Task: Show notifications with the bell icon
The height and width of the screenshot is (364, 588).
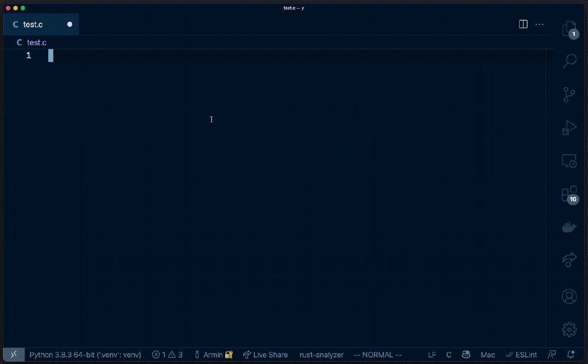Action: click(x=571, y=354)
